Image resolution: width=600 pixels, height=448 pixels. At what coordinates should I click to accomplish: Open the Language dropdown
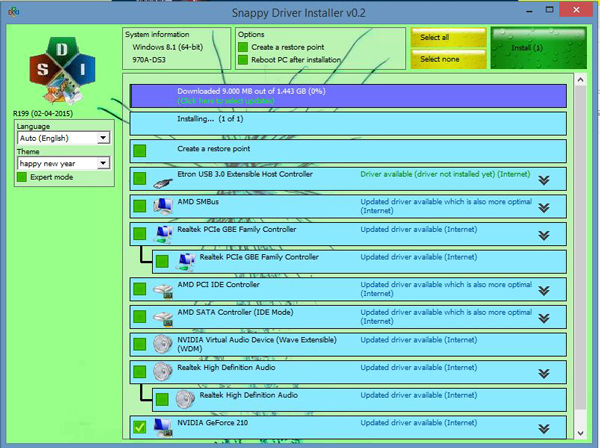pos(103,138)
